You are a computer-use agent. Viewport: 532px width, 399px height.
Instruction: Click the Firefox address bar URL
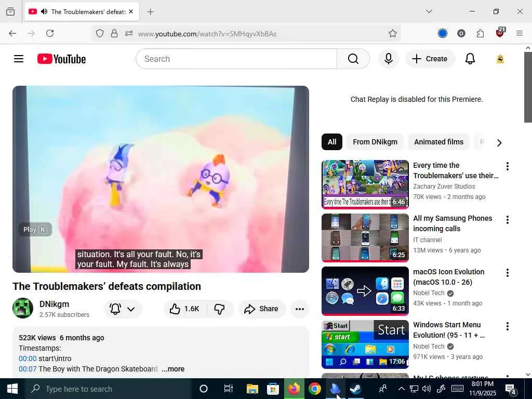tap(207, 34)
